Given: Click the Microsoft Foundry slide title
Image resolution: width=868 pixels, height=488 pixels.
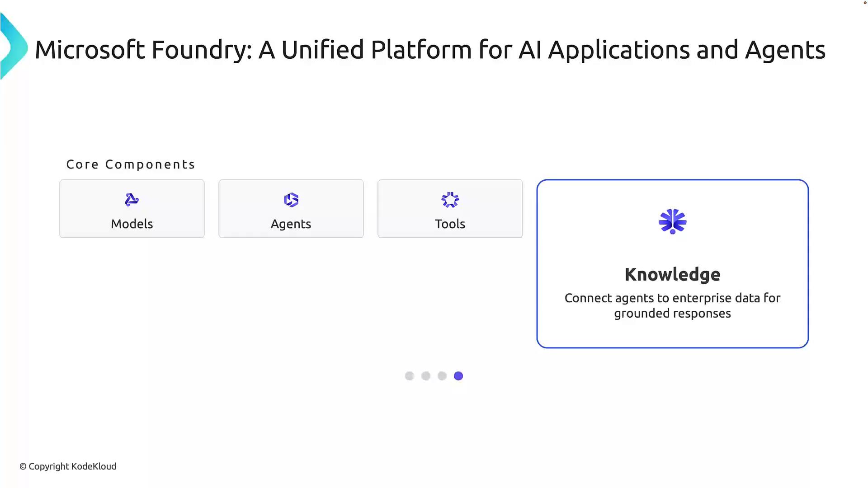Looking at the screenshot, I should 430,50.
